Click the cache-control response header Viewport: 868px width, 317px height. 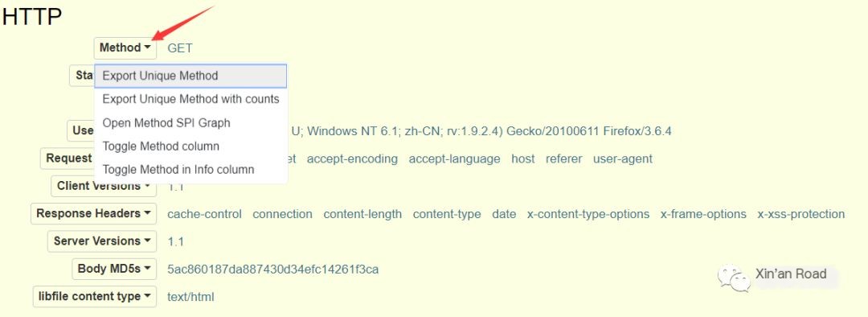click(204, 214)
